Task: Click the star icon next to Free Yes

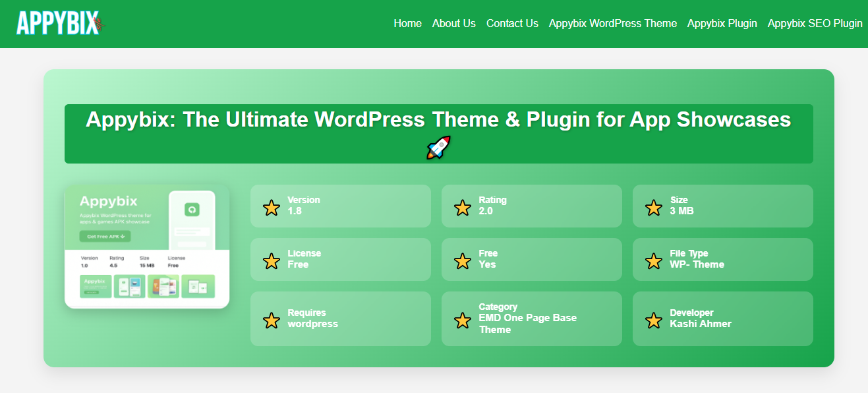Action: (462, 260)
